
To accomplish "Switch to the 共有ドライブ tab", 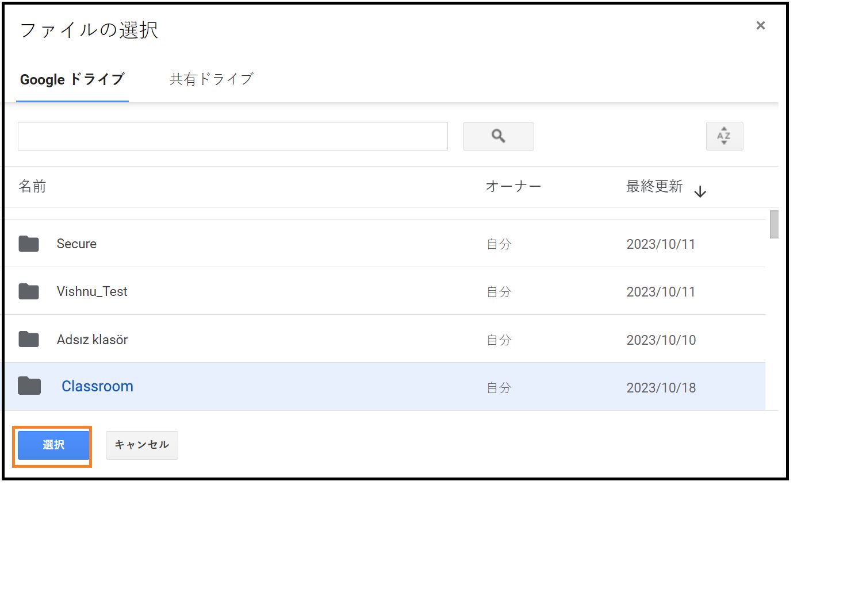I will coord(212,79).
